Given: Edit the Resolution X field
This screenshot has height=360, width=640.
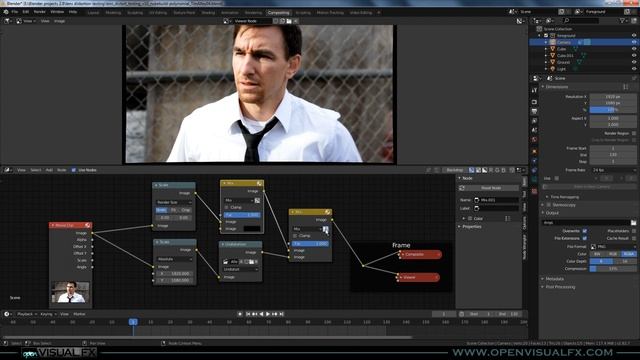Looking at the screenshot, I should pyautogui.click(x=613, y=97).
